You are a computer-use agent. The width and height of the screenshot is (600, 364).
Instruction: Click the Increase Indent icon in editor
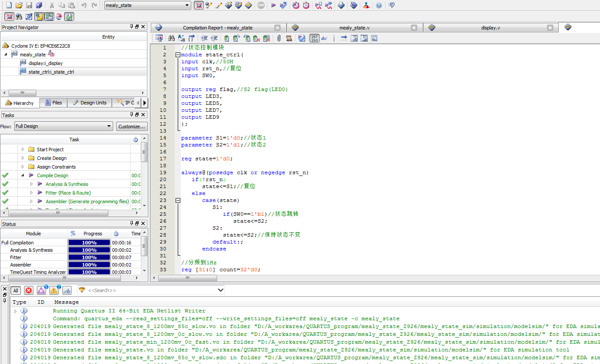point(205,38)
